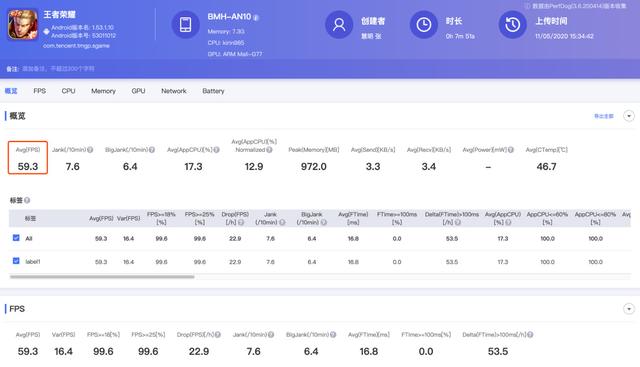This screenshot has height=367, width=640.
Task: Switch to the CPU tab
Action: (68, 91)
